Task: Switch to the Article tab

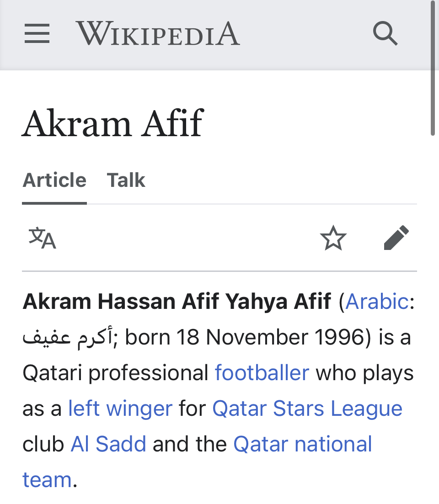Action: pos(54,180)
